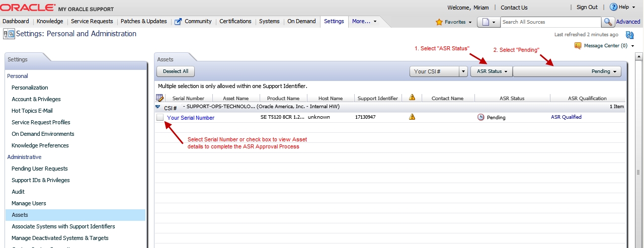Open the Advanced search link
644x248 pixels.
(x=628, y=22)
